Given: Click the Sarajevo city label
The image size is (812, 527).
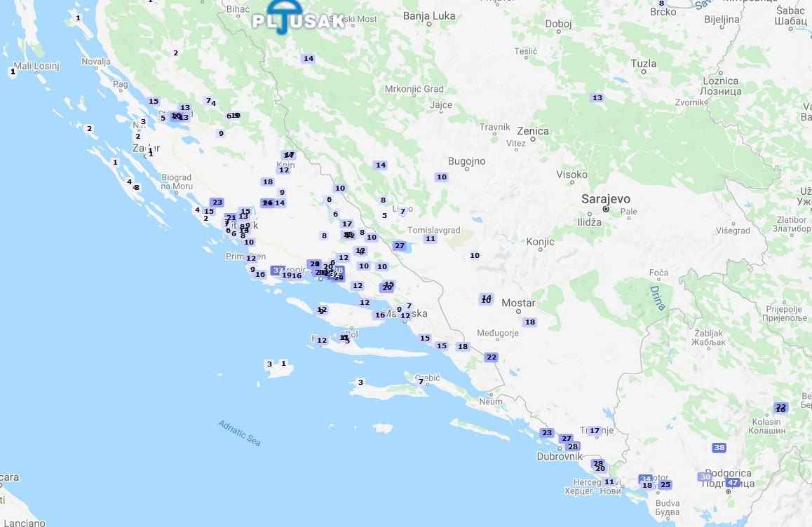Looking at the screenshot, I should point(605,199).
